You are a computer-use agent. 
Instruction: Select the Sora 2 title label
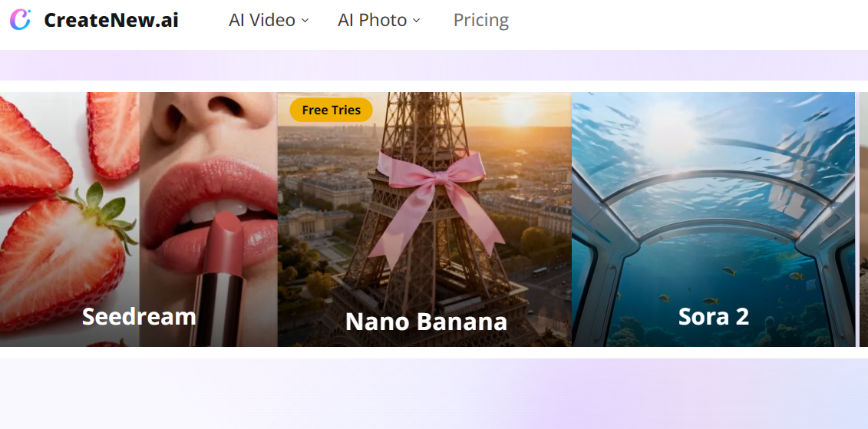[713, 316]
